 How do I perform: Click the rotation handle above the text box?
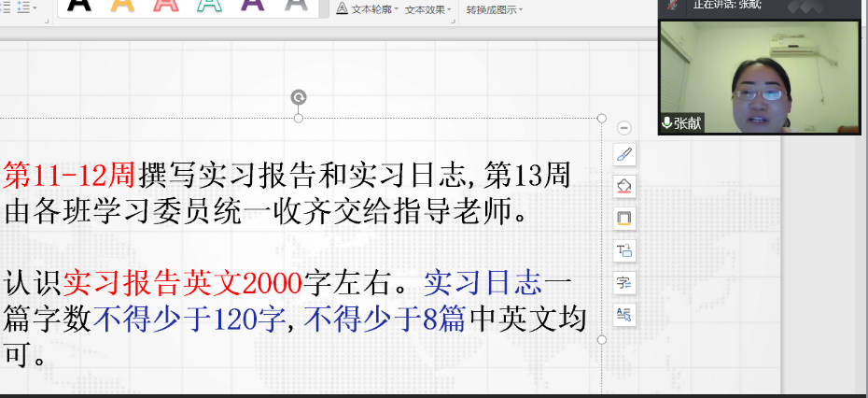pos(299,97)
